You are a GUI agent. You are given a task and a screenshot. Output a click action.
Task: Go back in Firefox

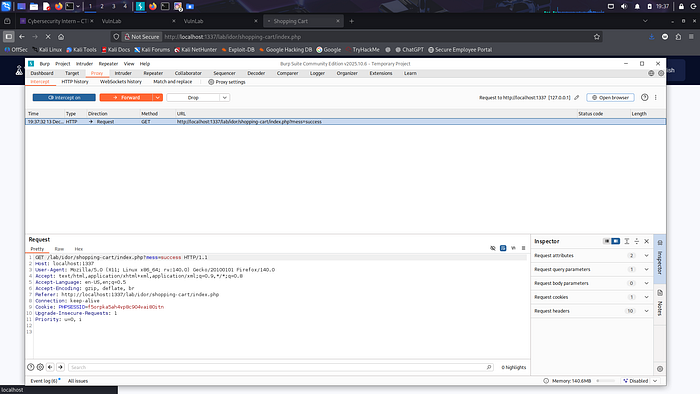pos(22,37)
